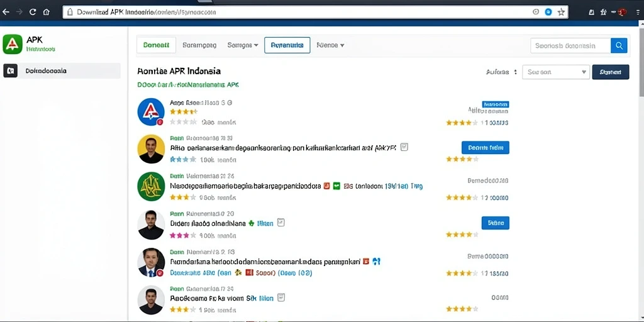
Task: Click the blue icon at the end of the fifth row title
Action: [x=376, y=261]
